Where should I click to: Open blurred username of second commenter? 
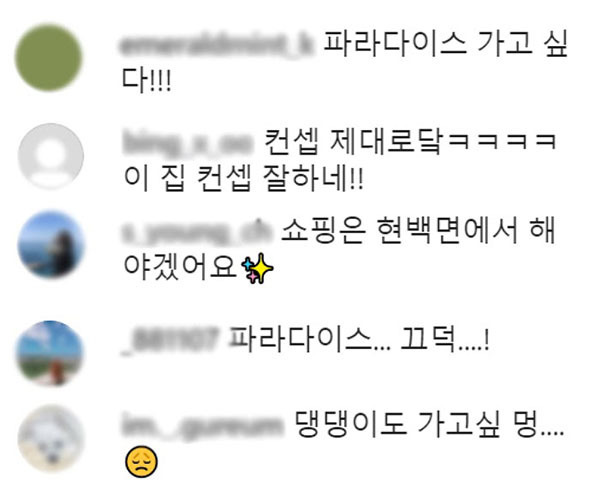point(188,142)
